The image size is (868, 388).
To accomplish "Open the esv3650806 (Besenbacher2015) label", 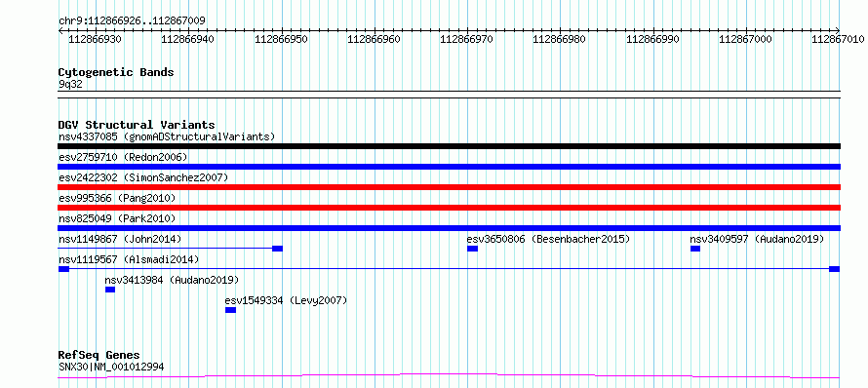I will pos(548,239).
